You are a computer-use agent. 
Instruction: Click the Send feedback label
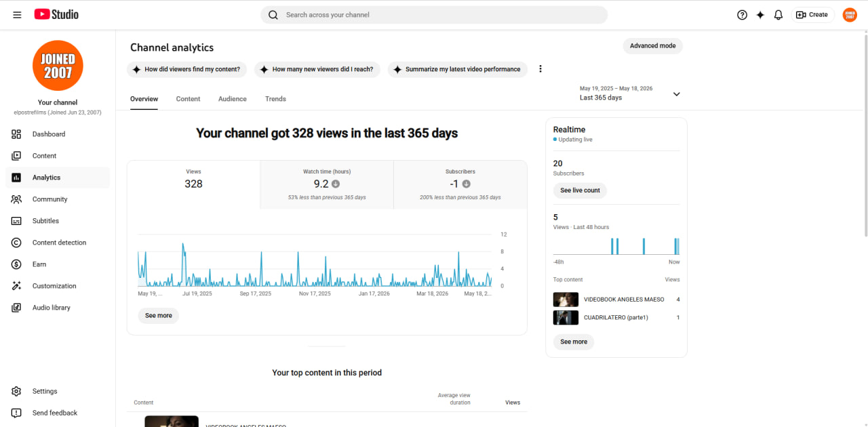coord(55,413)
